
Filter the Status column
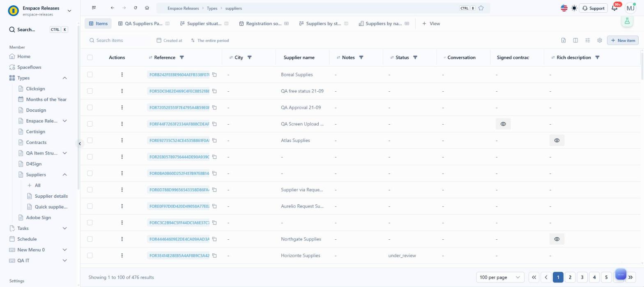tap(415, 58)
